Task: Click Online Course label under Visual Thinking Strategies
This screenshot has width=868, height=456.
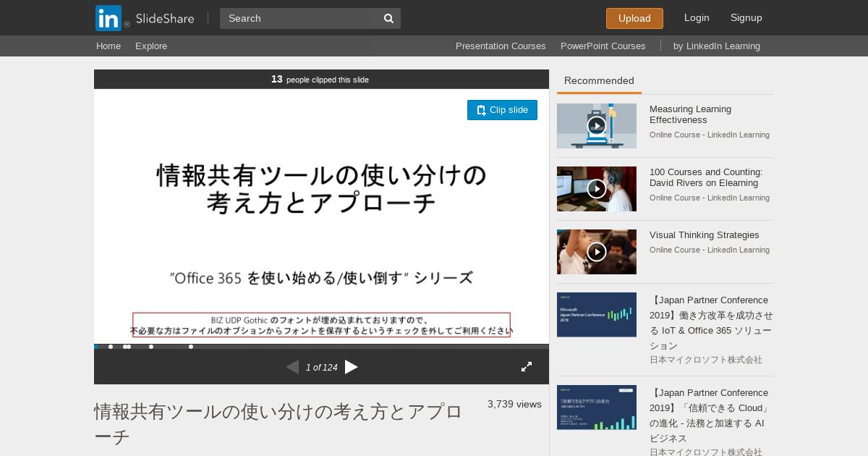Action: pos(710,250)
